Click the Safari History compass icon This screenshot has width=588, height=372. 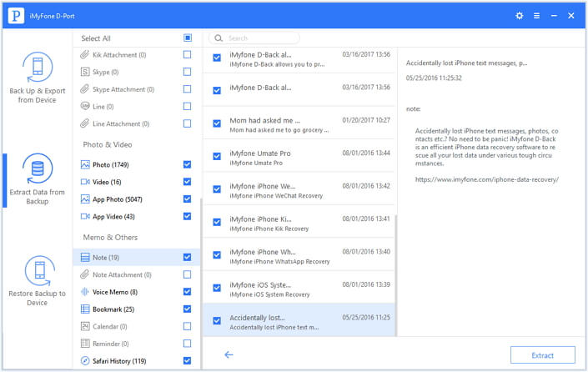[85, 361]
